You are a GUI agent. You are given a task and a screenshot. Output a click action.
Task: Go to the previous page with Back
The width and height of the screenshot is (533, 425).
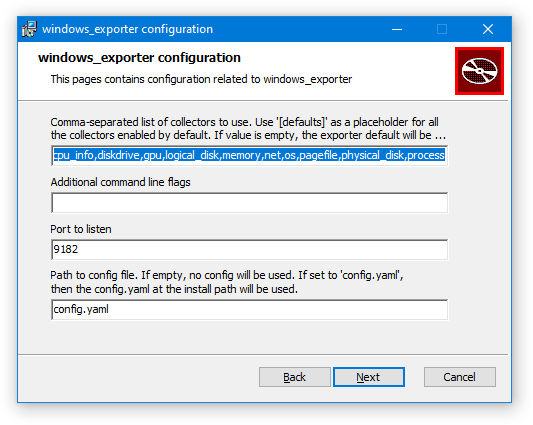(x=295, y=377)
